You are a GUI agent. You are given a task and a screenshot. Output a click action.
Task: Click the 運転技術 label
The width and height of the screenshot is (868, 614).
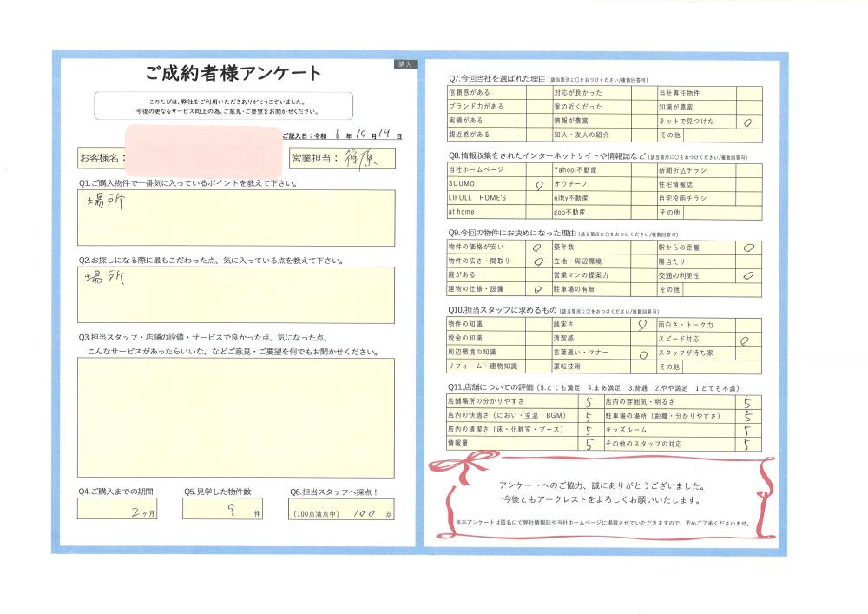click(x=567, y=366)
